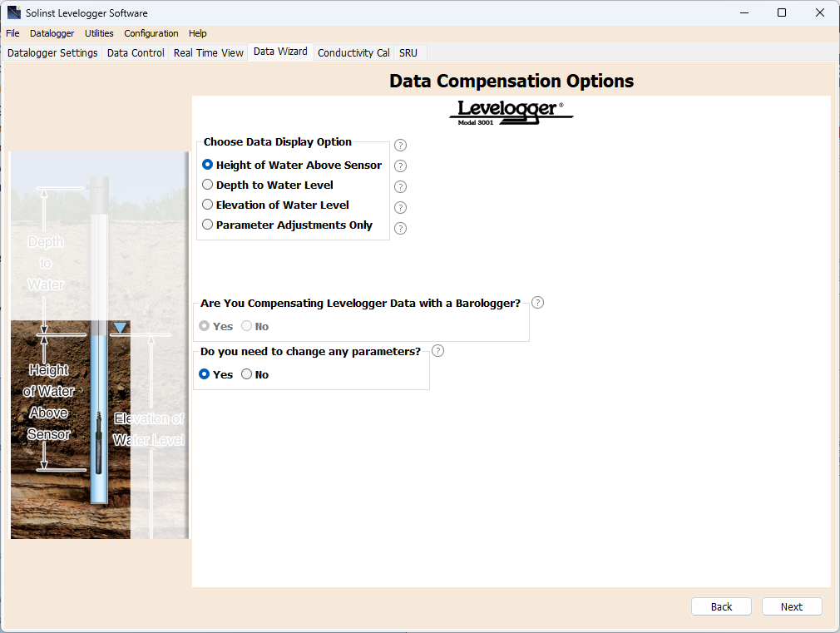Image resolution: width=840 pixels, height=633 pixels.
Task: Open the Utilities menu
Action: point(99,33)
